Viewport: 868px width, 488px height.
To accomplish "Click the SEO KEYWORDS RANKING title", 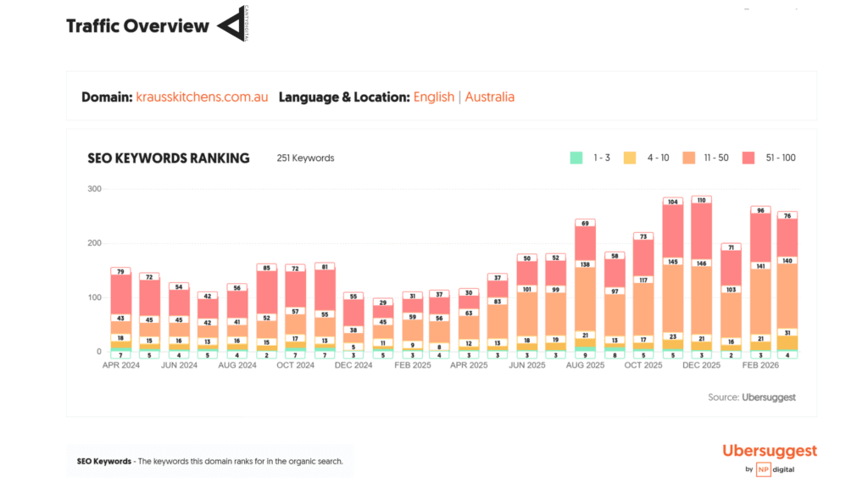I will point(169,158).
